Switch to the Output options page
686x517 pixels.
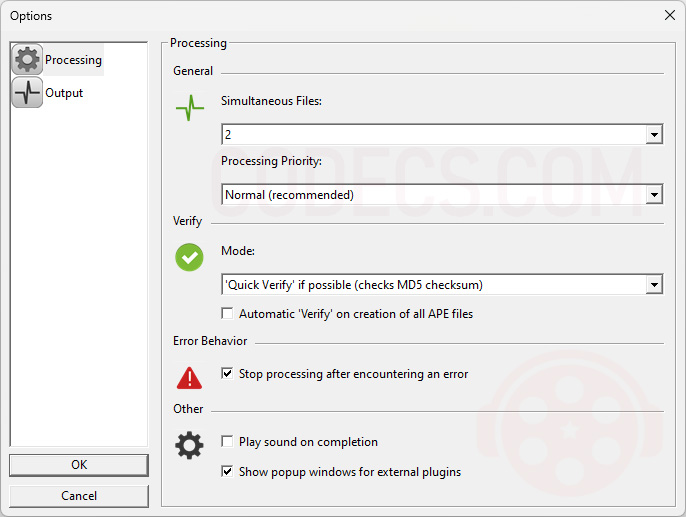point(64,93)
